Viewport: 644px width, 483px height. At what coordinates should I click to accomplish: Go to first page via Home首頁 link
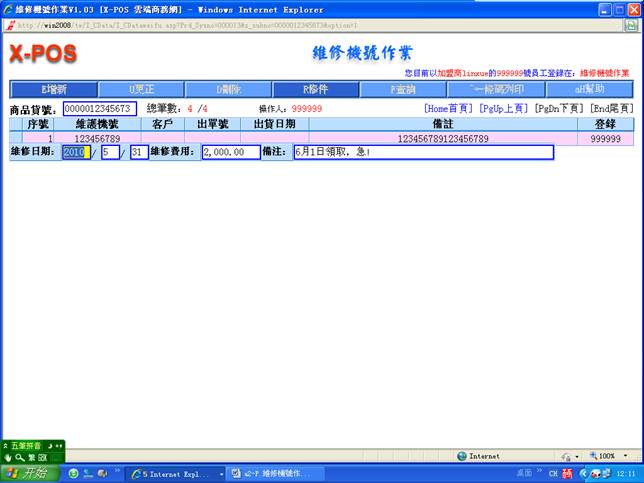[448, 107]
